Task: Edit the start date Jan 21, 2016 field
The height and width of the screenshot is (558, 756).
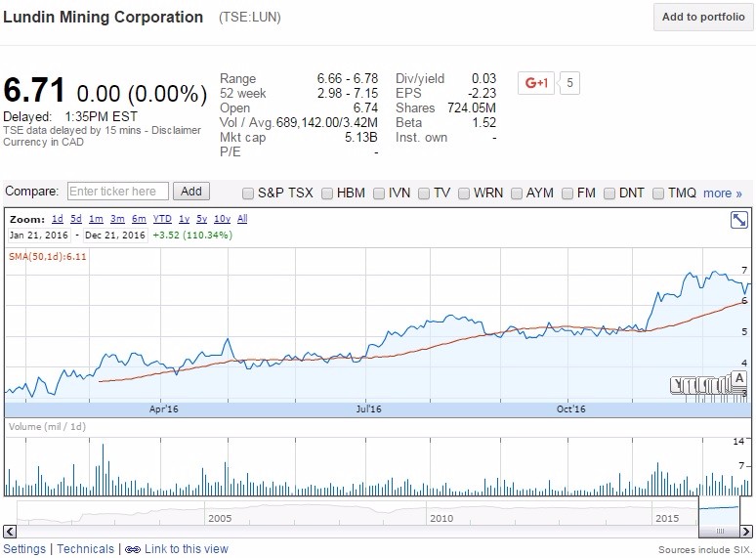Action: tap(39, 236)
